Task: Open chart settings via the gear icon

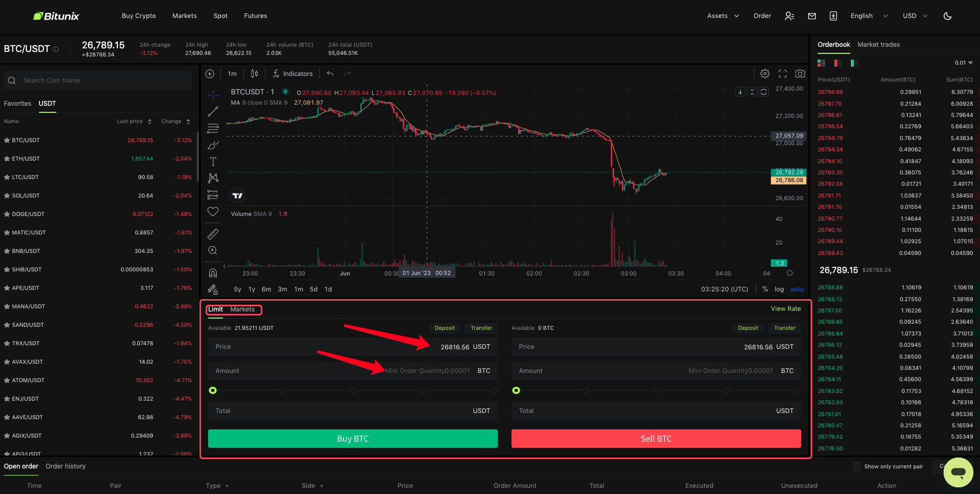Action: [765, 73]
